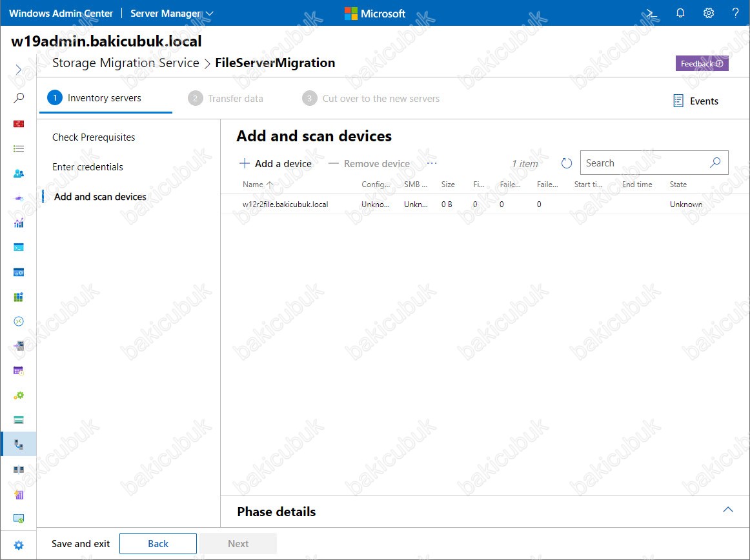Sort by the SMB column header
The image size is (750, 560).
point(415,185)
